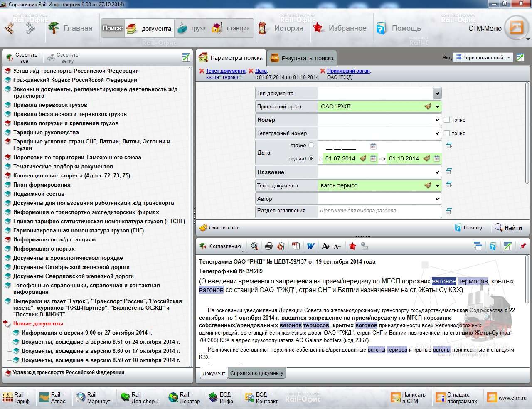Clear the Текст документа field with broom
The height and width of the screenshot is (409, 532).
point(428,185)
